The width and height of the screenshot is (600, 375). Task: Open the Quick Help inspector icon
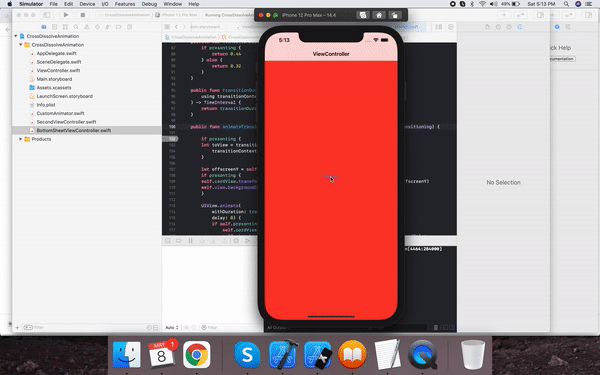(x=509, y=27)
